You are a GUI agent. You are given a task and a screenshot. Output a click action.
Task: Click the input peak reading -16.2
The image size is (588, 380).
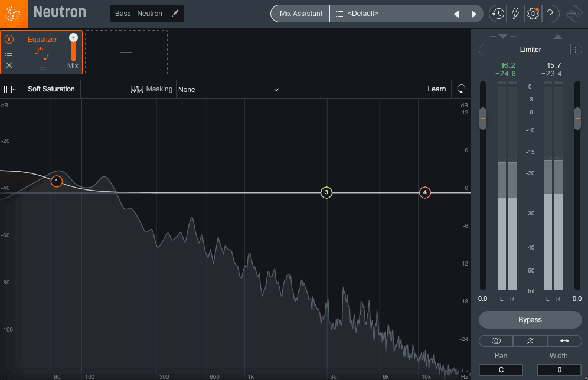click(x=505, y=65)
